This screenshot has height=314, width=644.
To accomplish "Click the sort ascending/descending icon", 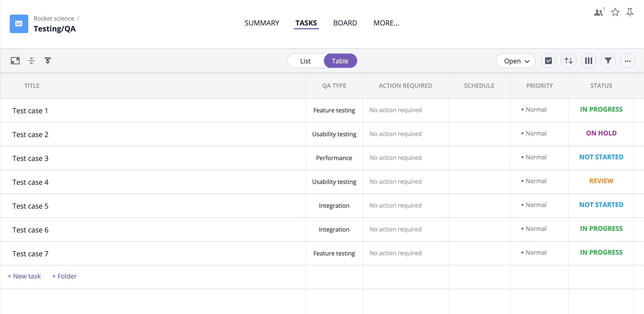I will point(568,61).
